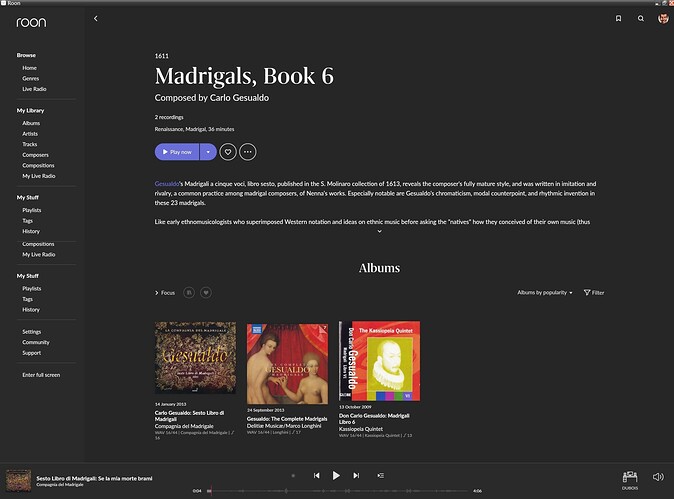The height and width of the screenshot is (499, 674).
Task: Open Settings in the sidebar
Action: [32, 332]
